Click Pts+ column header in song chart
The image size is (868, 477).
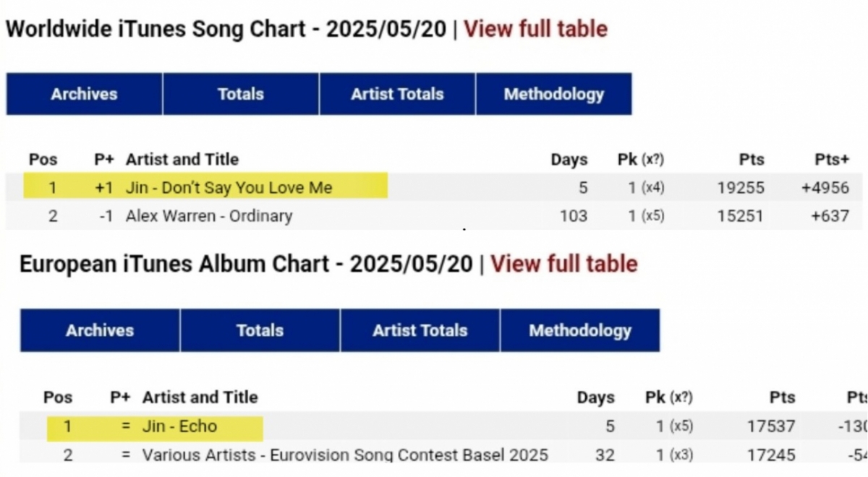pyautogui.click(x=832, y=160)
